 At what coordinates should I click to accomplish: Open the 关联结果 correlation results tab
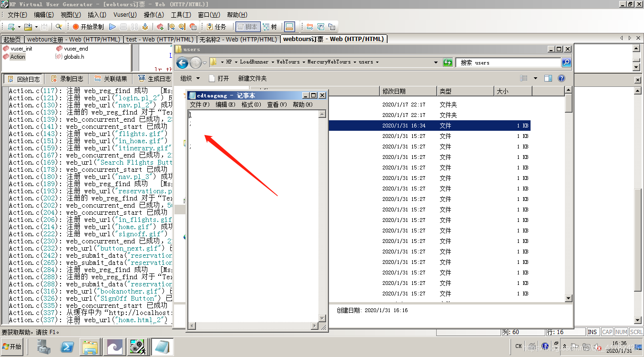(111, 79)
